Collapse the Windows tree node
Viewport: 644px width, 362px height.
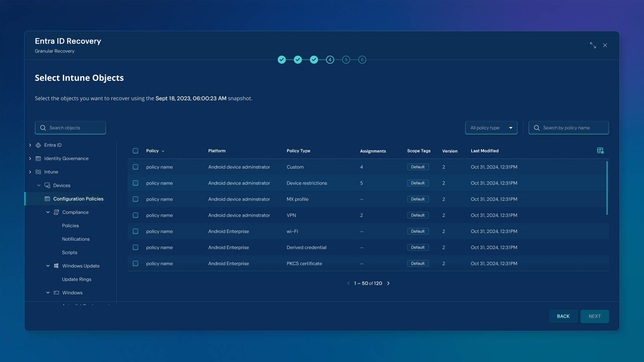(x=48, y=293)
